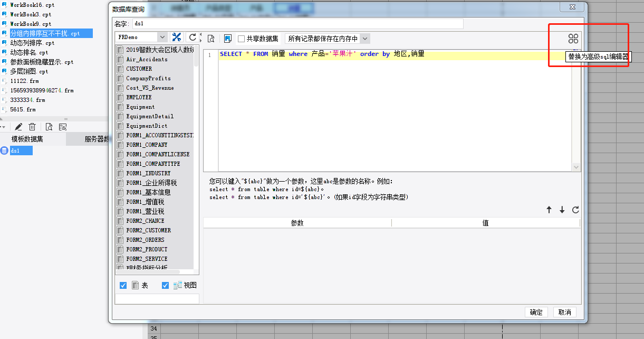Click table icon beside FORM2_ORDERS
644x339 pixels.
coord(120,240)
